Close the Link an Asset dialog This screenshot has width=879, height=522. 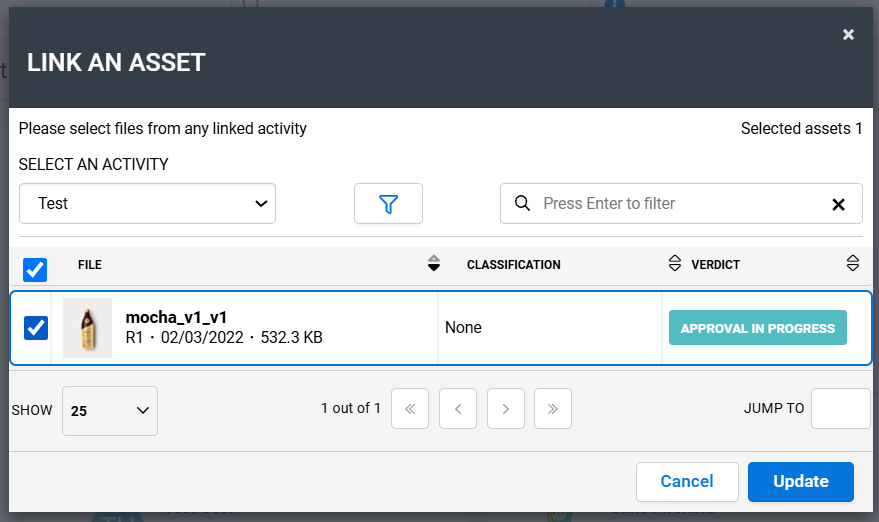click(x=848, y=35)
